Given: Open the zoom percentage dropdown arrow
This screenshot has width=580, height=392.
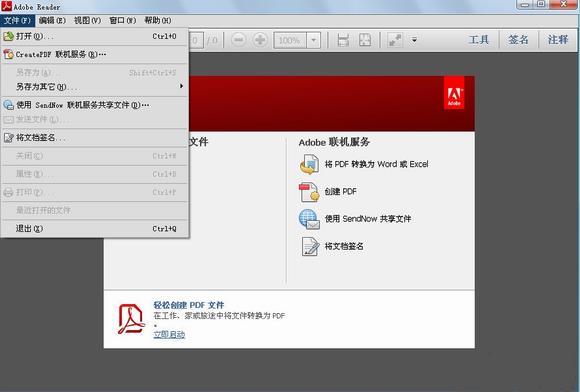Looking at the screenshot, I should tap(314, 40).
